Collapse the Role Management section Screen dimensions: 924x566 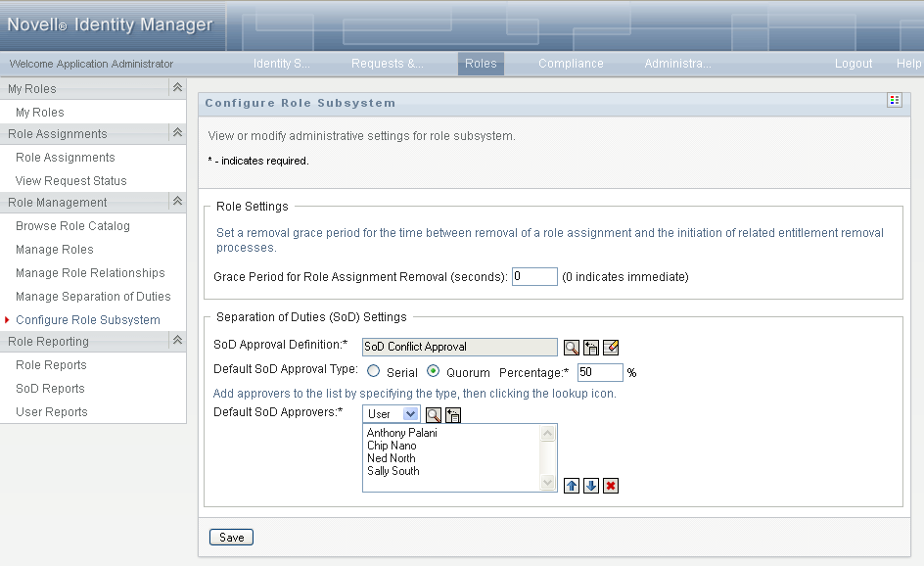pyautogui.click(x=177, y=202)
